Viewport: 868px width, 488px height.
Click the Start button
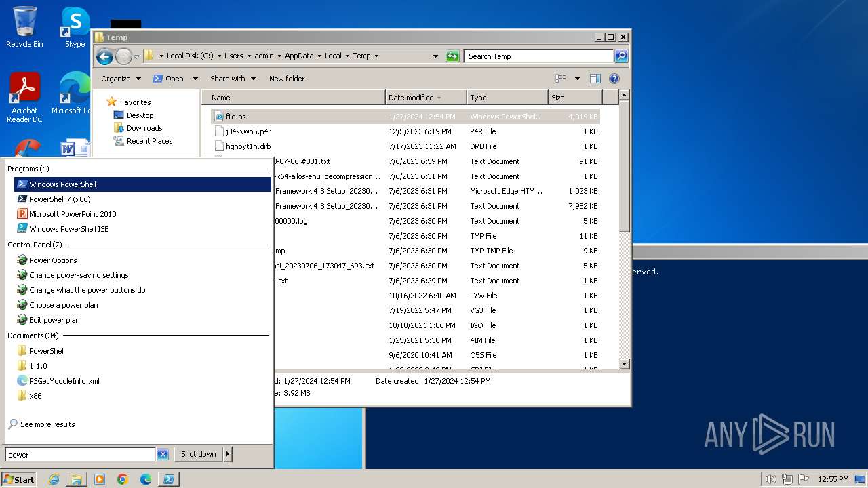(19, 479)
